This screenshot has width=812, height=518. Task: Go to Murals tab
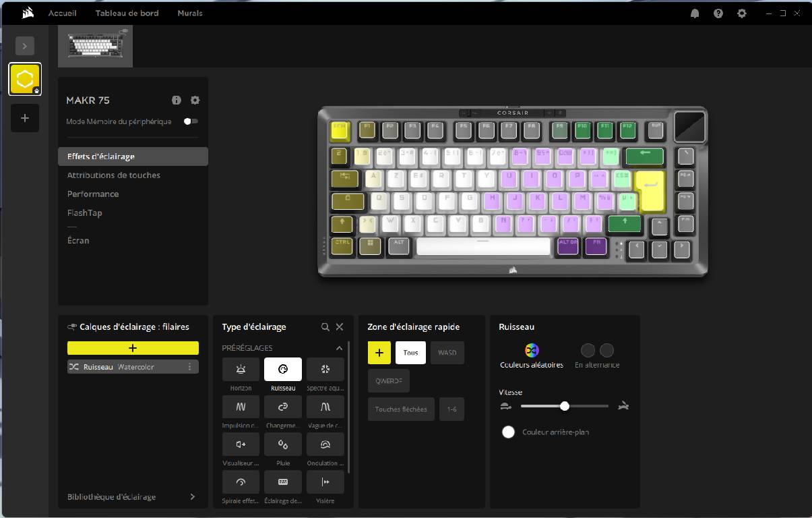[x=190, y=13]
